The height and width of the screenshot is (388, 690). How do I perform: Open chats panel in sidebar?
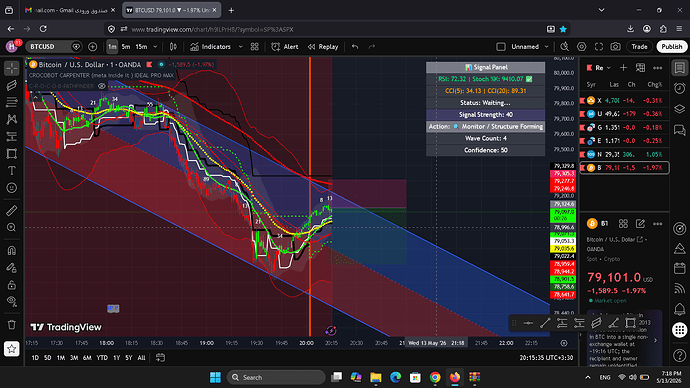pyautogui.click(x=680, y=130)
